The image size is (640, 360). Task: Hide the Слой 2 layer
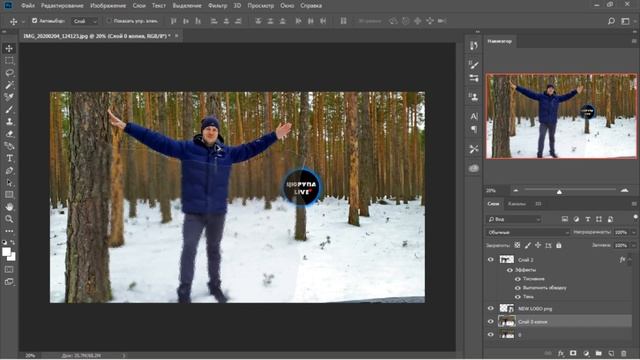(x=491, y=260)
